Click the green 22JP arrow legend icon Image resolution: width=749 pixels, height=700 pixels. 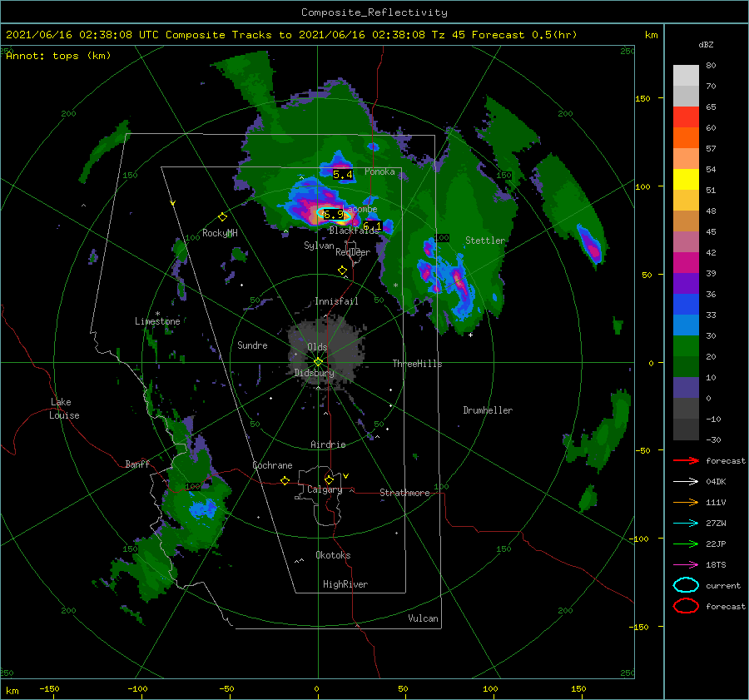pyautogui.click(x=686, y=544)
